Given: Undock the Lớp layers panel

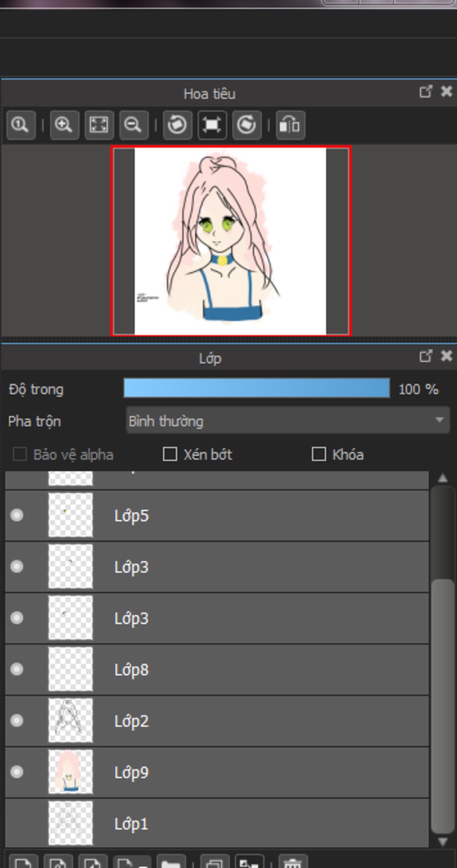Looking at the screenshot, I should 426,356.
